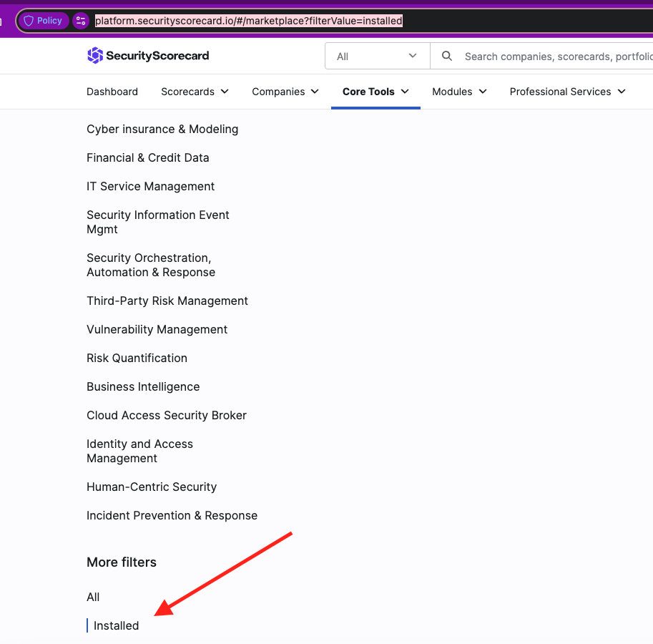Click the Policy shield badge in address bar
Image resolution: width=653 pixels, height=644 pixels.
(x=44, y=21)
